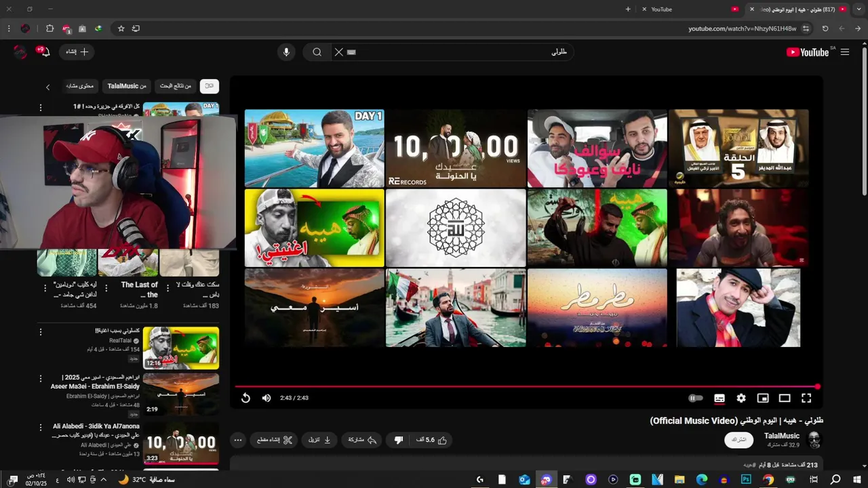The height and width of the screenshot is (488, 868).
Task: Click Aseer Ma3ei - Ebrahim El-Saidy title
Action: [x=95, y=382]
